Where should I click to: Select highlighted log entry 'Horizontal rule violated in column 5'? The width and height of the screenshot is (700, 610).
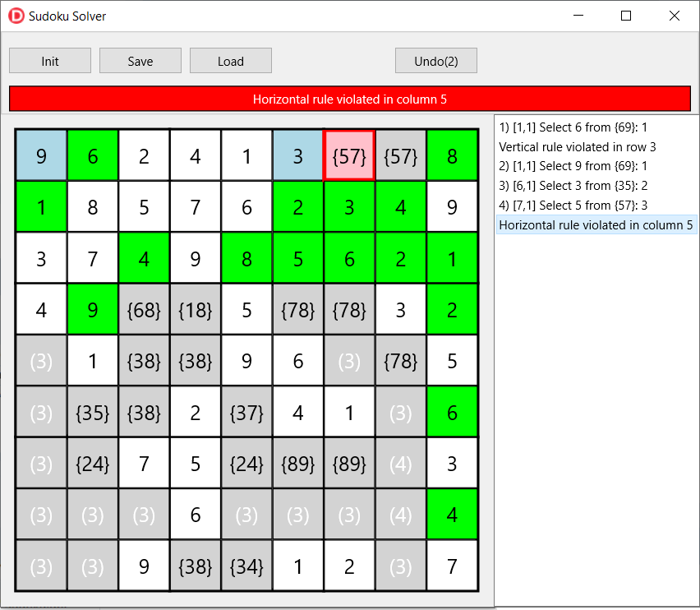tap(596, 224)
